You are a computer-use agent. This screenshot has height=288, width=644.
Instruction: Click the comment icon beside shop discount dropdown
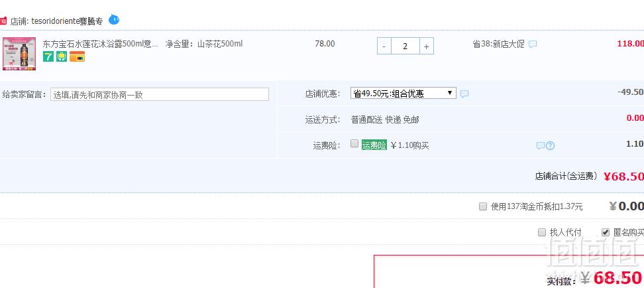click(x=464, y=94)
